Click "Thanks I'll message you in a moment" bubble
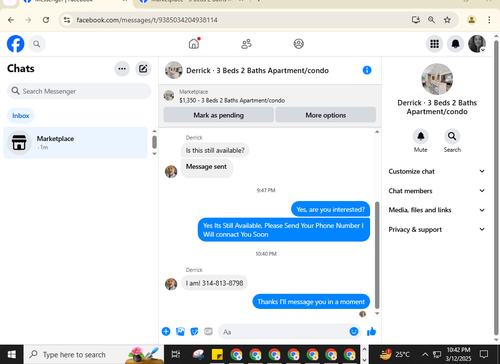 [311, 302]
